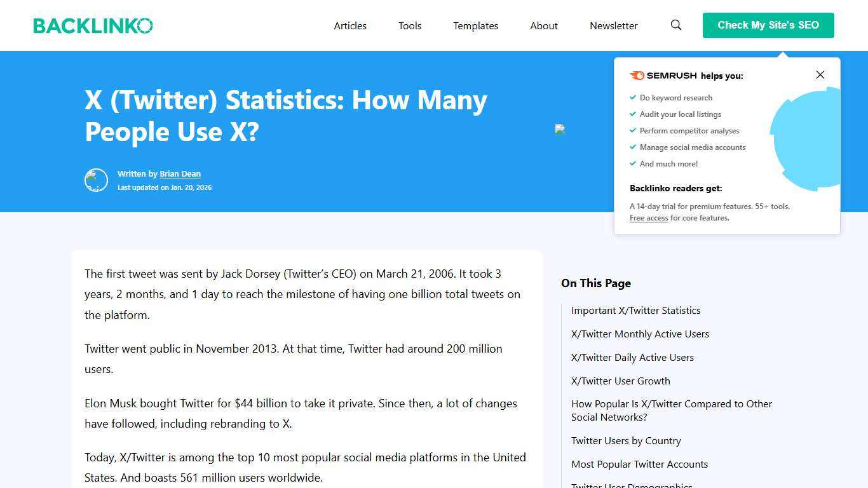Open the Articles menu

(350, 25)
